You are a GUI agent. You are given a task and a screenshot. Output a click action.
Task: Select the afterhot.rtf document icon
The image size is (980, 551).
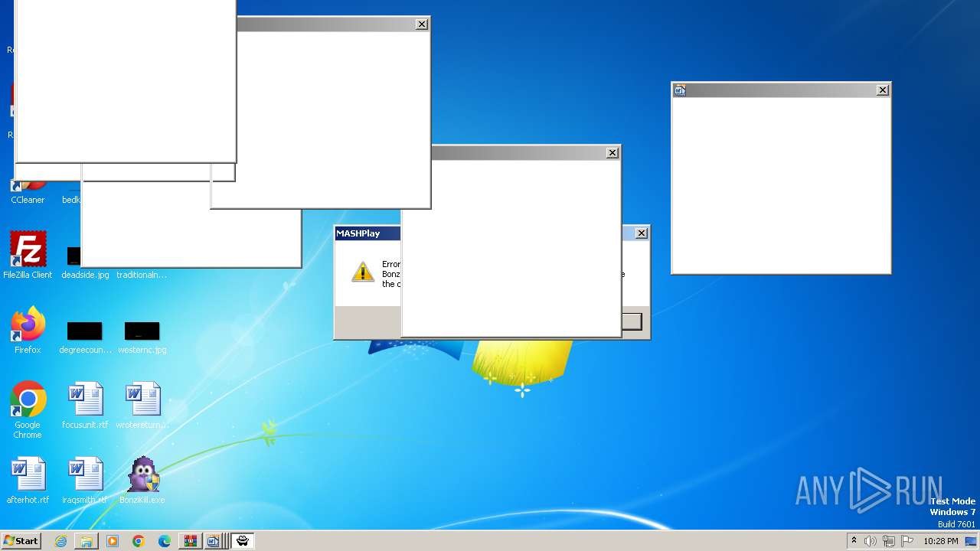pyautogui.click(x=28, y=481)
